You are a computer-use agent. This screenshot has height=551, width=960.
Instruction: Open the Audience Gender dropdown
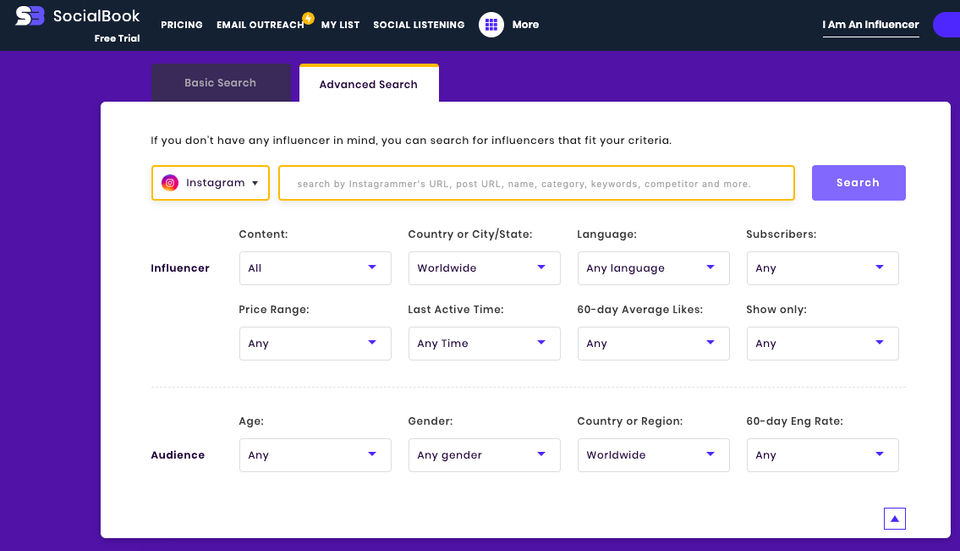point(484,455)
